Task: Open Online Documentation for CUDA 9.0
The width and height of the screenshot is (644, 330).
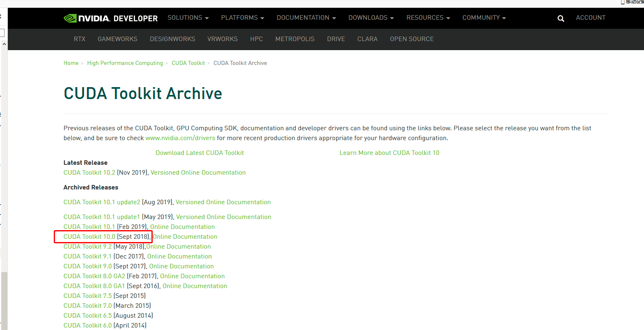Action: click(x=181, y=266)
